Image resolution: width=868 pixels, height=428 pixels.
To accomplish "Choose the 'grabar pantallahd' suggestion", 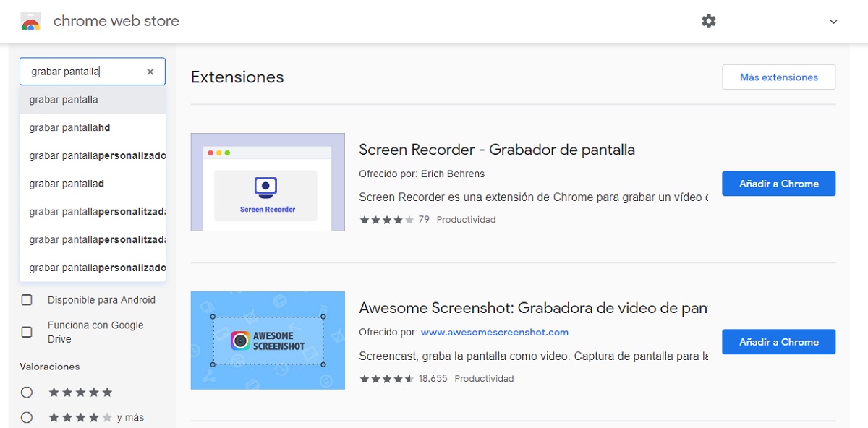I will pos(69,128).
